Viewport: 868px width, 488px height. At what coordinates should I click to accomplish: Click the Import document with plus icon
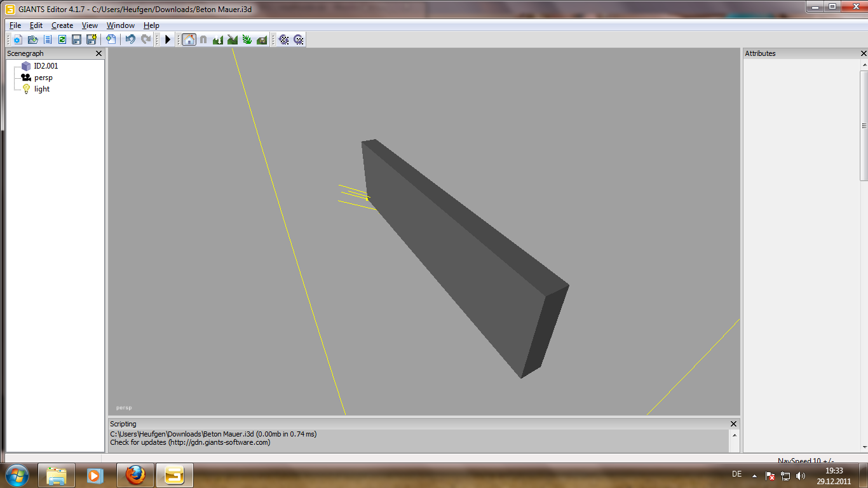[x=111, y=39]
